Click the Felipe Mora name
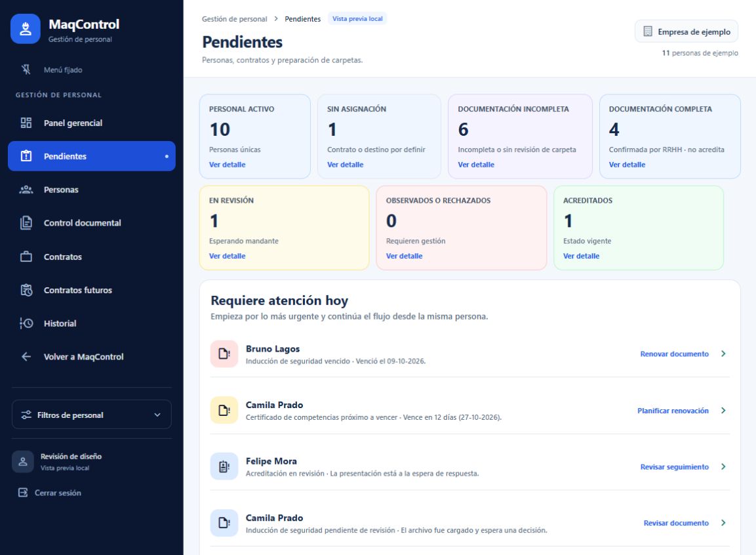The image size is (756, 555). pos(271,461)
